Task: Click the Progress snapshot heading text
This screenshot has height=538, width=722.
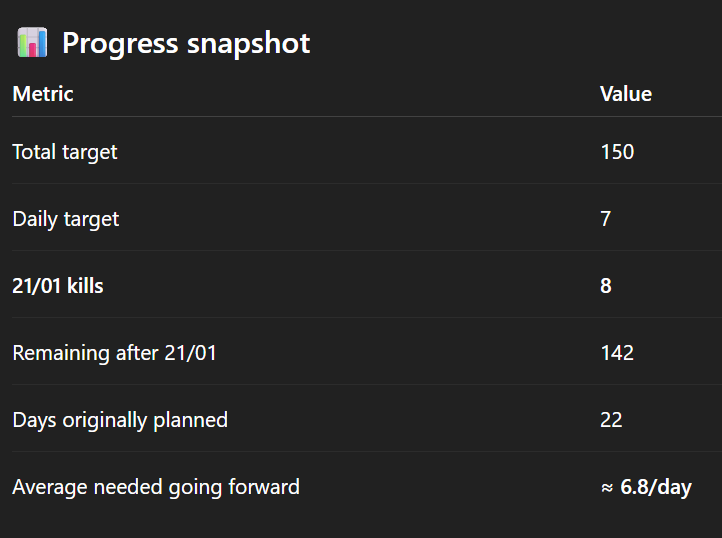Action: (x=186, y=43)
